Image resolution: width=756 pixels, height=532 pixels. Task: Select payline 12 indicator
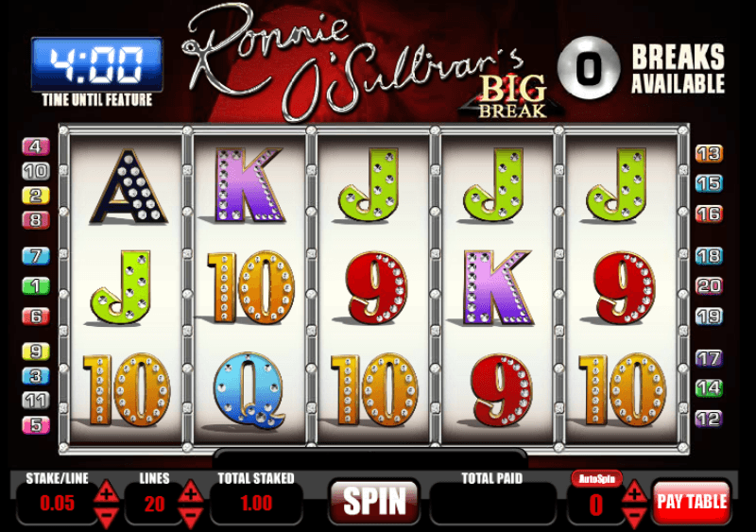(x=709, y=419)
